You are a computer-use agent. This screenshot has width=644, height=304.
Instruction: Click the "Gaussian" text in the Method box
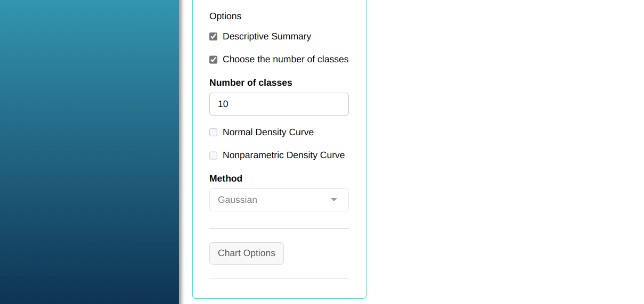238,200
